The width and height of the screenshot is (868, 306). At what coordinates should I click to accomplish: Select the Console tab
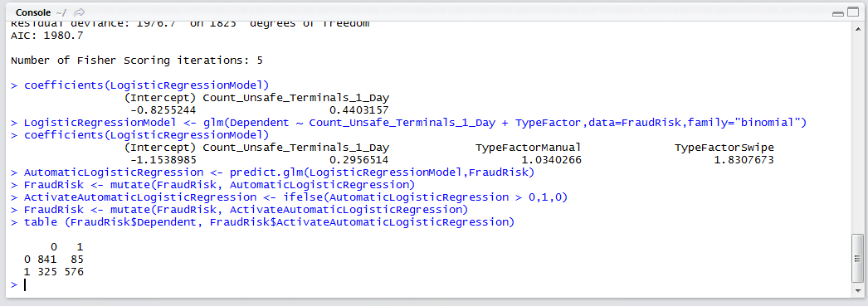[x=33, y=12]
